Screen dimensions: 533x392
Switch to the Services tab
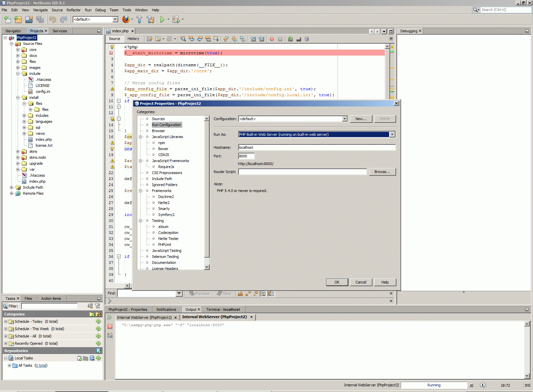[60, 31]
